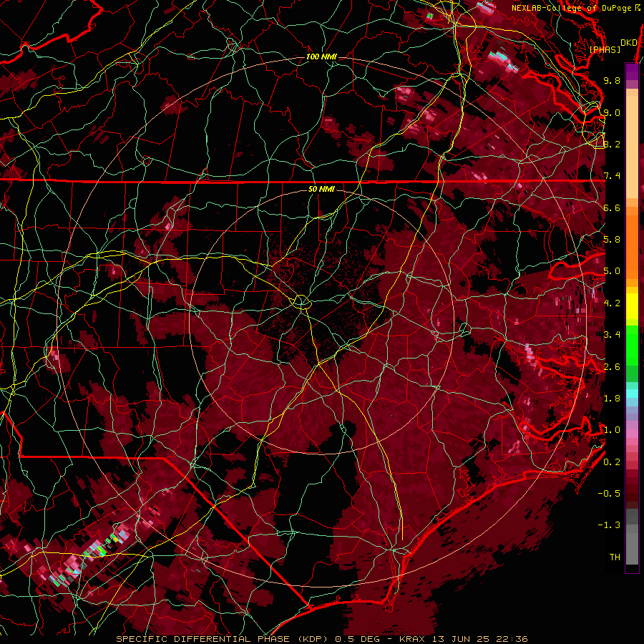Click the 4.2 scale value
The width and height of the screenshot is (644, 644).
click(x=612, y=303)
